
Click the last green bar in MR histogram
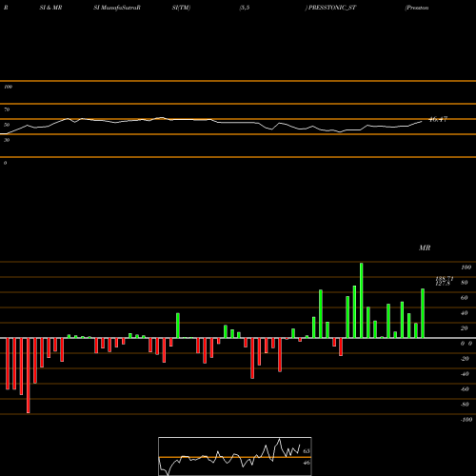click(423, 313)
